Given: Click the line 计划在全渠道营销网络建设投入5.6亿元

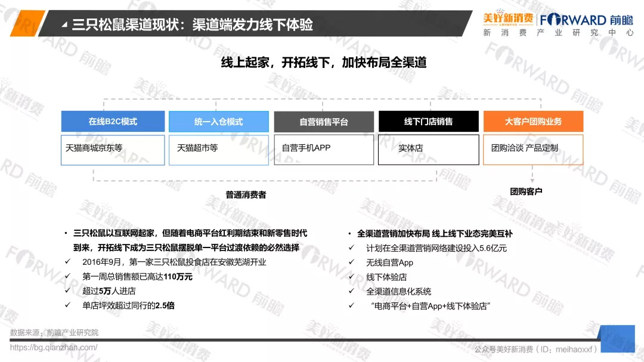Looking at the screenshot, I should click(436, 248).
